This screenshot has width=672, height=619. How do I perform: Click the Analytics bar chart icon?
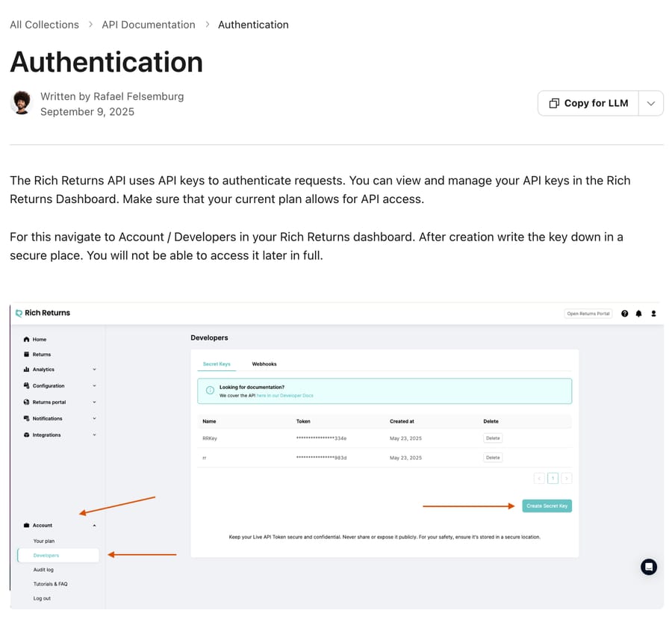[27, 369]
